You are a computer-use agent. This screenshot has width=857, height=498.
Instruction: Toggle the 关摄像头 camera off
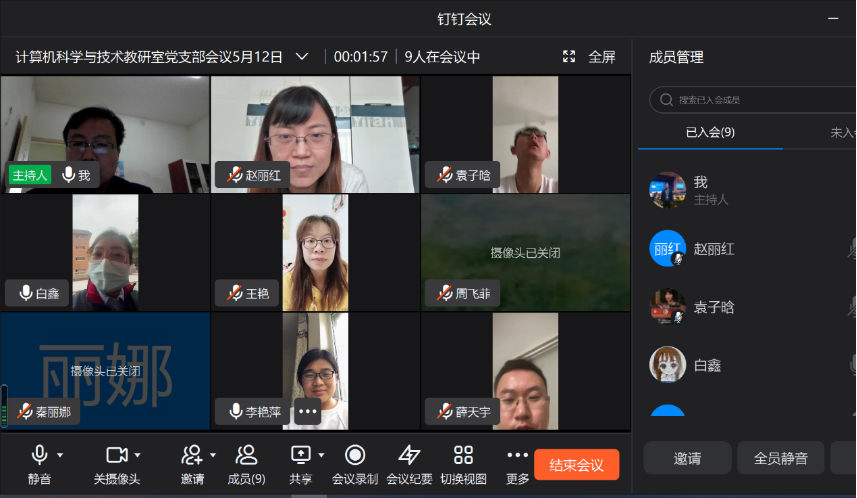116,456
